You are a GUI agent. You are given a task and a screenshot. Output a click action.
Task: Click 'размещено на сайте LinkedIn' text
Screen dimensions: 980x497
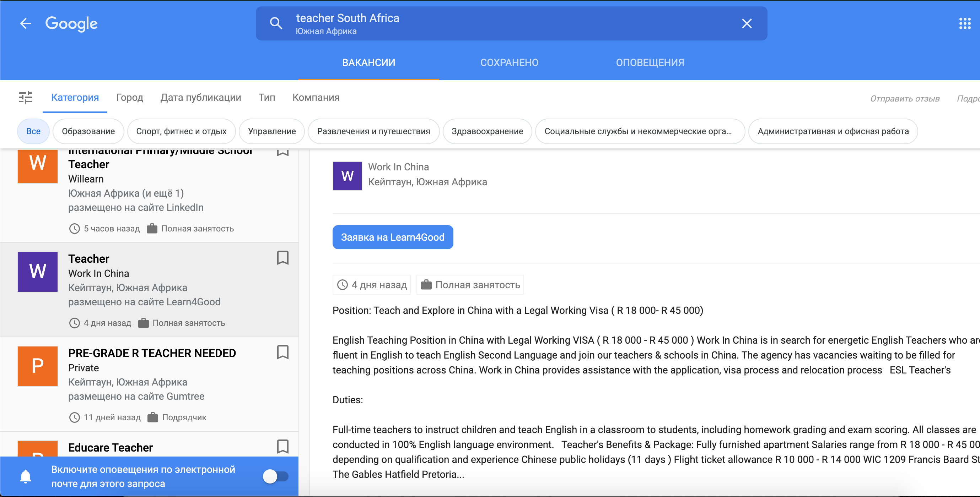pos(136,207)
